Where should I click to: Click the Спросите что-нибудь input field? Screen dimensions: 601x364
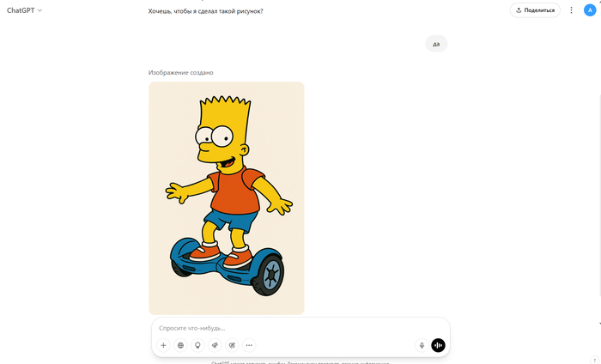click(x=292, y=328)
